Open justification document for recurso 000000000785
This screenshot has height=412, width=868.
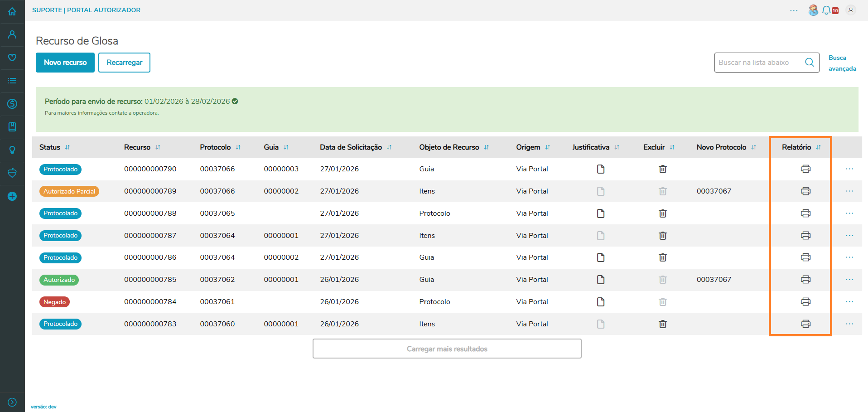601,280
